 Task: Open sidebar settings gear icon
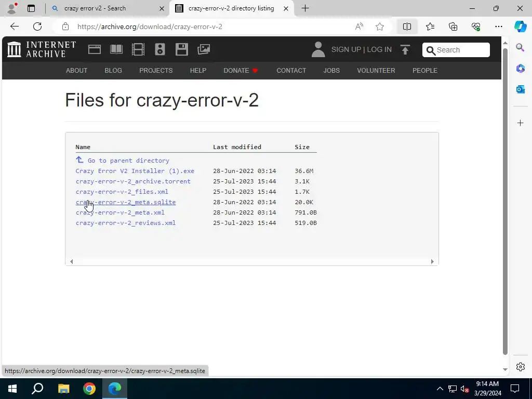click(520, 367)
